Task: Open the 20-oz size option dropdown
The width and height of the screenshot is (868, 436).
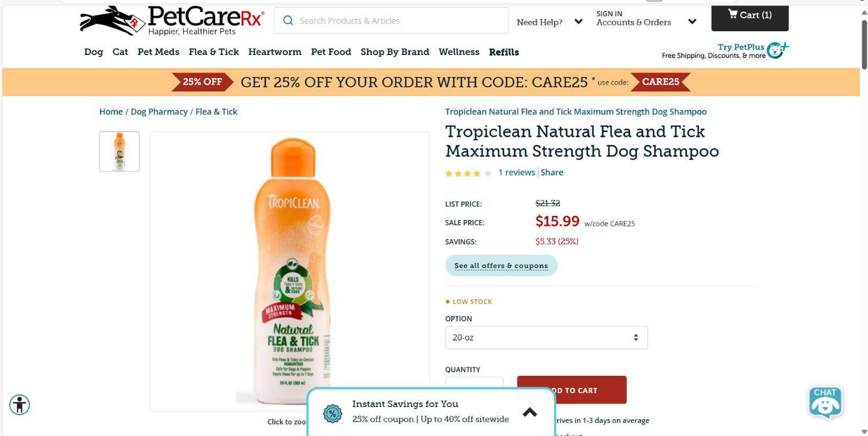Action: [x=546, y=337]
